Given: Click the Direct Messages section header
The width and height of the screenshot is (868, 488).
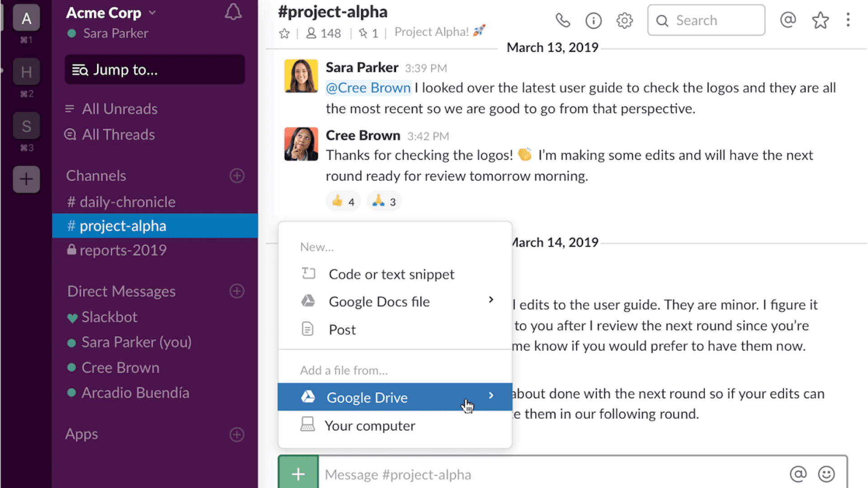Looking at the screenshot, I should coord(121,291).
